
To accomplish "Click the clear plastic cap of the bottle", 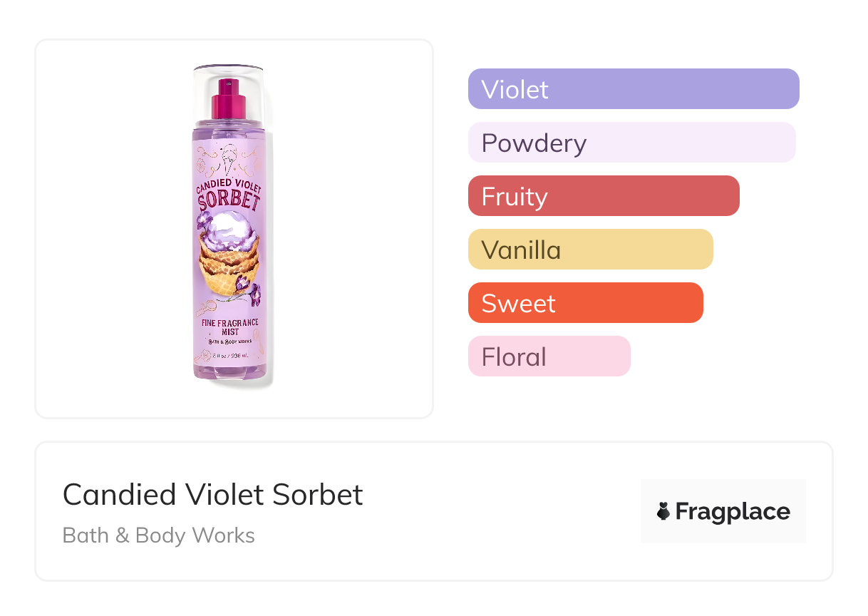I will [x=229, y=78].
